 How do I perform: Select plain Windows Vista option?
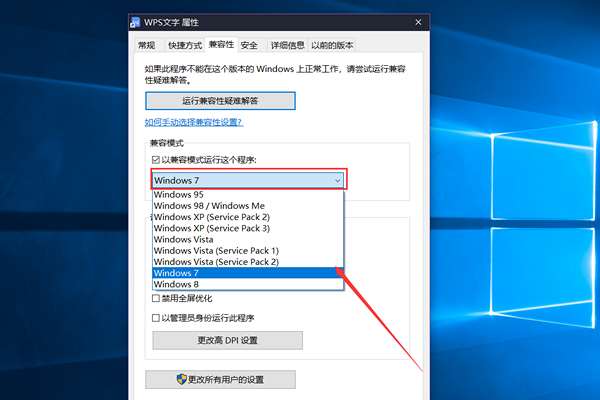(248, 239)
